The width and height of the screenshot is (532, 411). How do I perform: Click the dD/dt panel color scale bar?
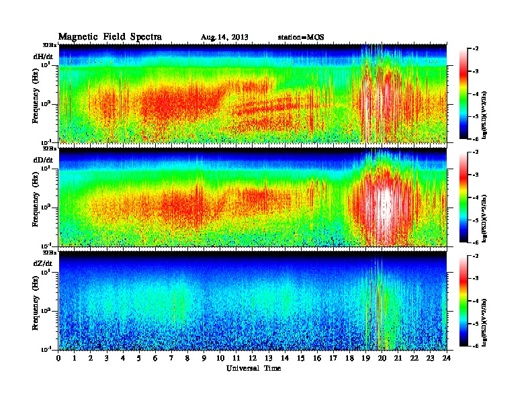(x=463, y=197)
